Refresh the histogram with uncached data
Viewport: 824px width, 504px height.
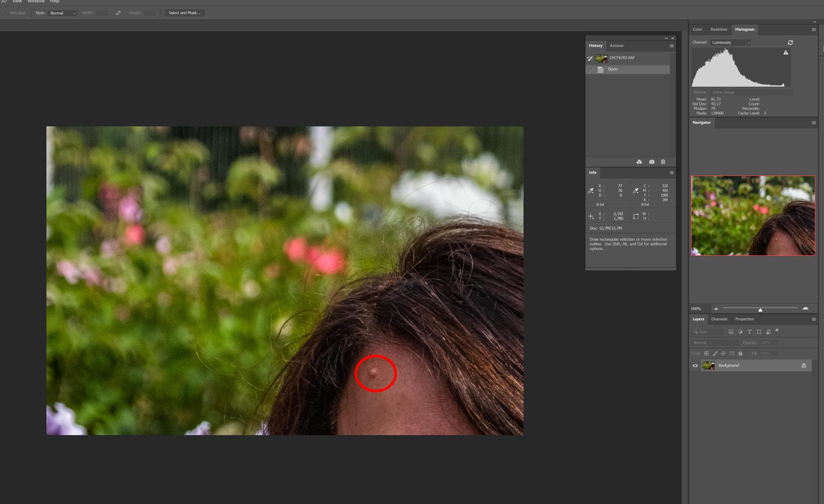tap(791, 43)
